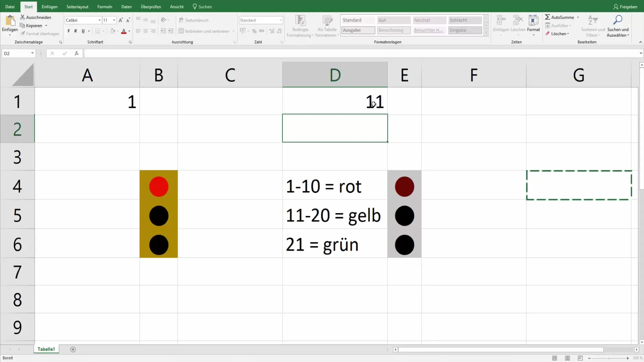Align text to bottom
Image resolution: width=644 pixels, height=362 pixels.
[x=153, y=20]
